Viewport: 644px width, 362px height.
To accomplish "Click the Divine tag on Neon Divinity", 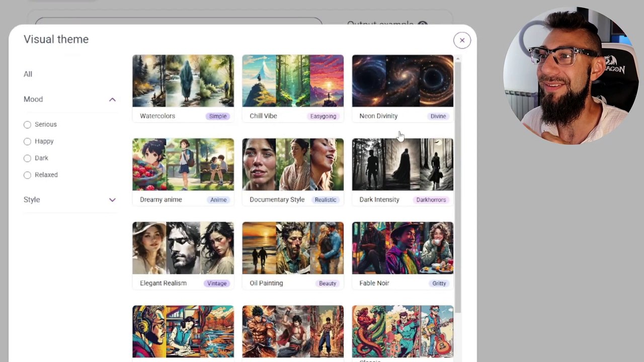I will click(438, 116).
